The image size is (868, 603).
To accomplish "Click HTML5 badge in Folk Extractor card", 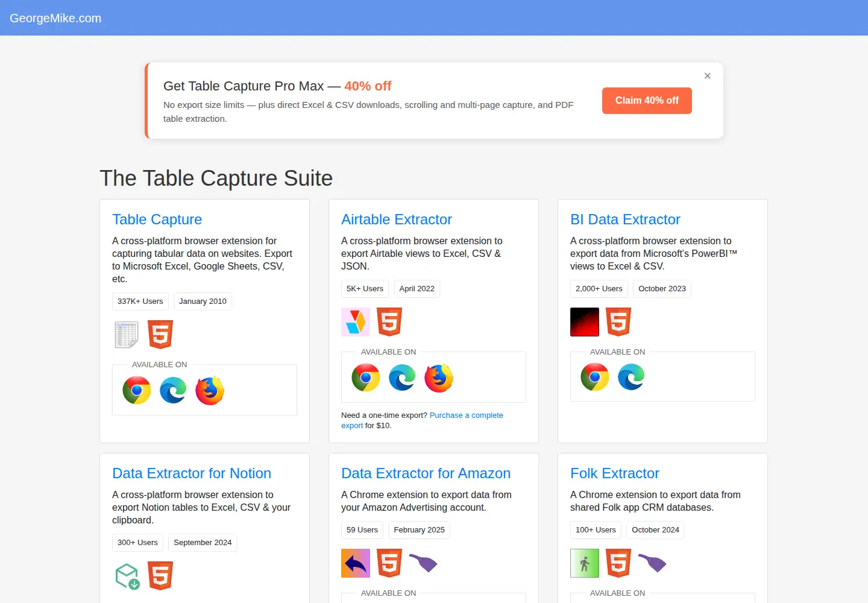I will pyautogui.click(x=618, y=563).
